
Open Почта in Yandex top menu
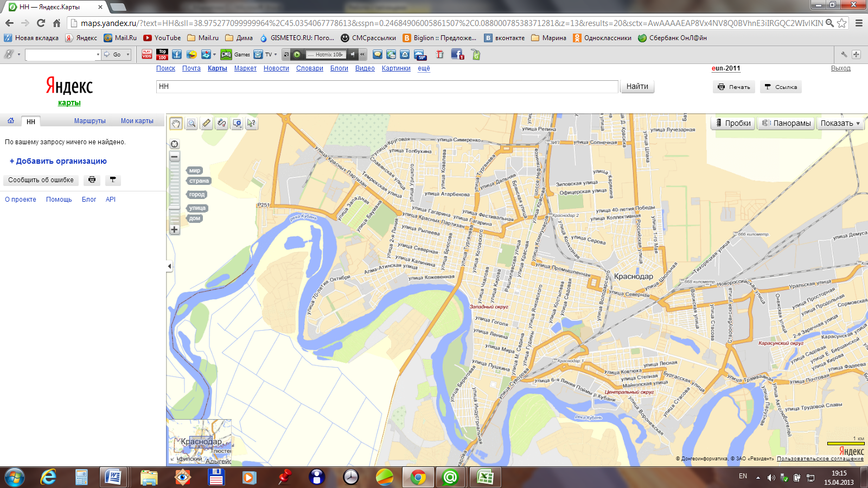[x=191, y=68]
